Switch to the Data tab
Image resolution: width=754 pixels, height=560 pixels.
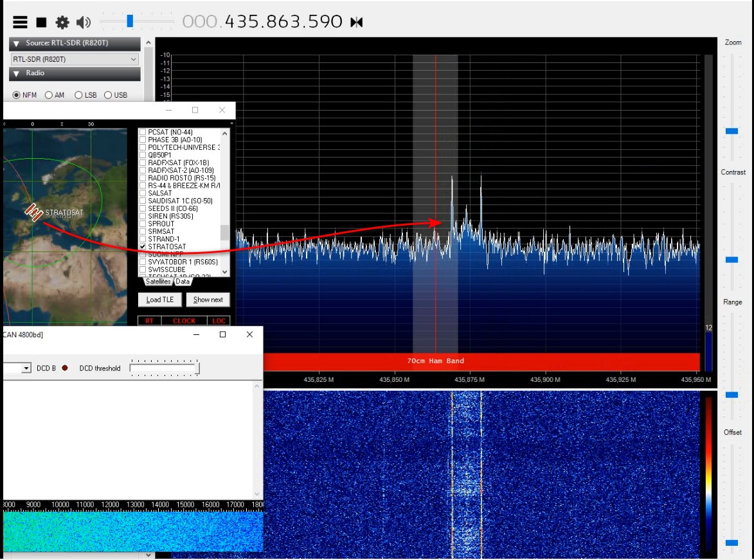[x=183, y=282]
